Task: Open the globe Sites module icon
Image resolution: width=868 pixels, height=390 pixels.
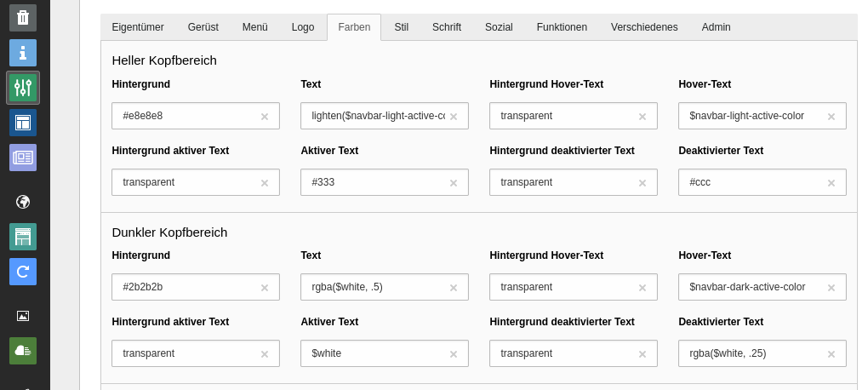Action: (x=23, y=202)
